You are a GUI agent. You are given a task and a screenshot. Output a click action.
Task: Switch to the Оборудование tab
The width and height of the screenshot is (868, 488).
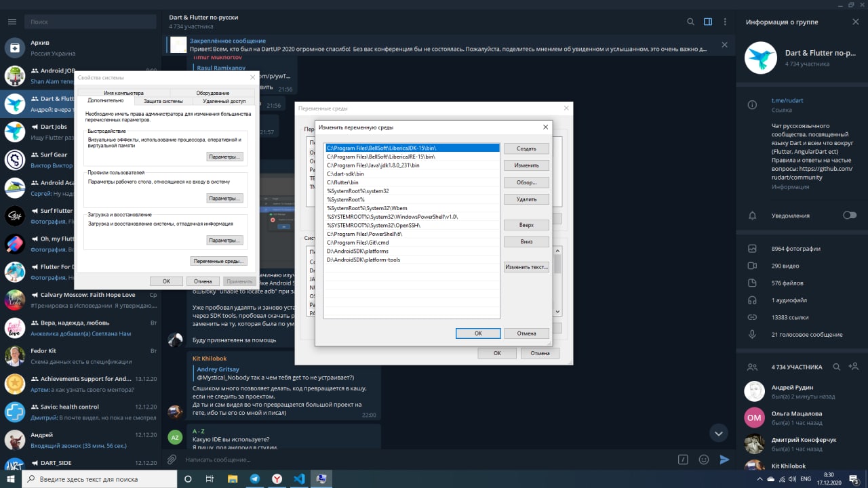tap(213, 93)
